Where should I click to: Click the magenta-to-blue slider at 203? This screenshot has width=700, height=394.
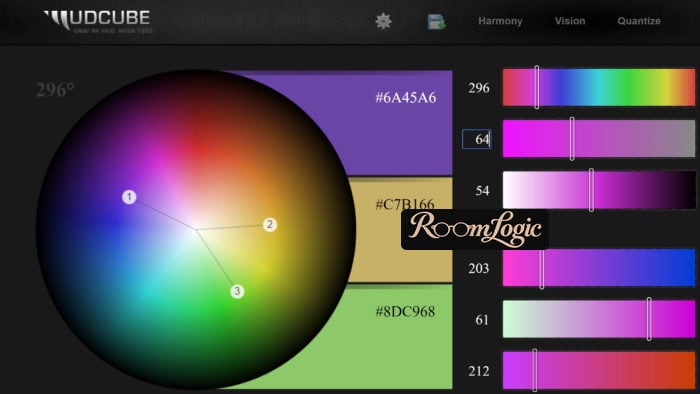[599, 268]
